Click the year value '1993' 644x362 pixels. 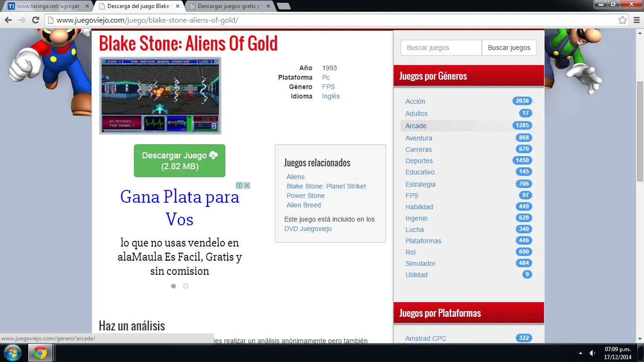coord(330,68)
